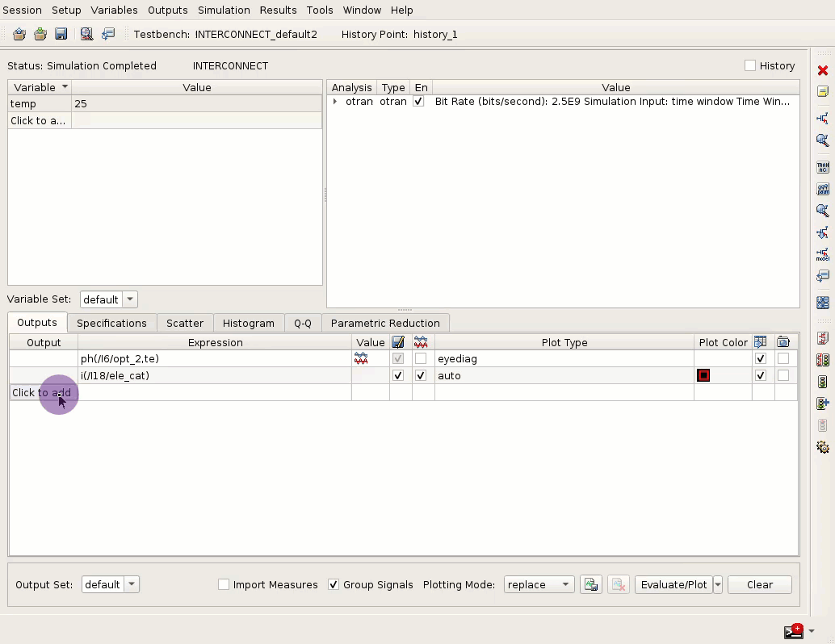Open the Plotting Mode replace dropdown
The height and width of the screenshot is (644, 835).
(x=539, y=584)
